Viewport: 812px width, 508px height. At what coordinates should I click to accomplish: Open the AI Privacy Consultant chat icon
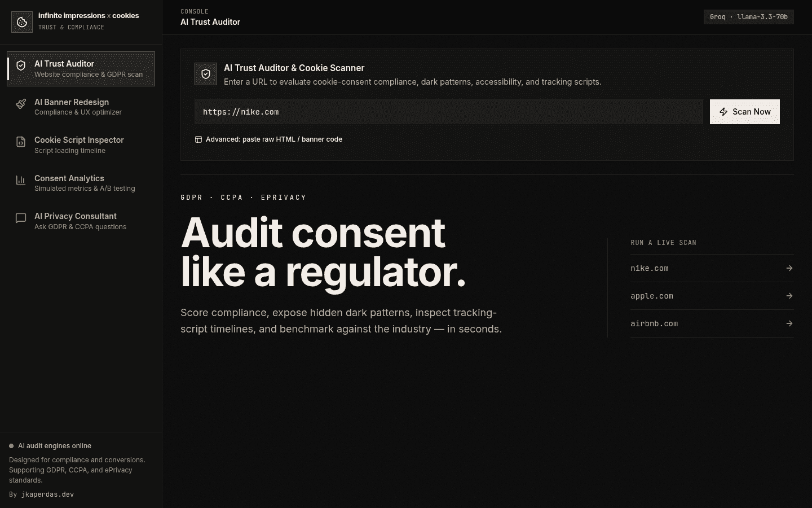point(21,218)
